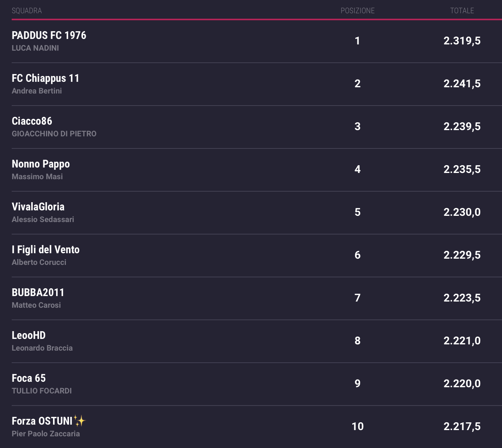Open the FC Chiappus 11 team

tap(46, 78)
